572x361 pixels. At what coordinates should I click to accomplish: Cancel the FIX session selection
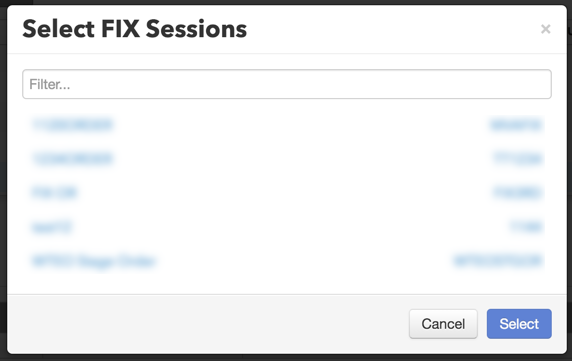coord(443,324)
